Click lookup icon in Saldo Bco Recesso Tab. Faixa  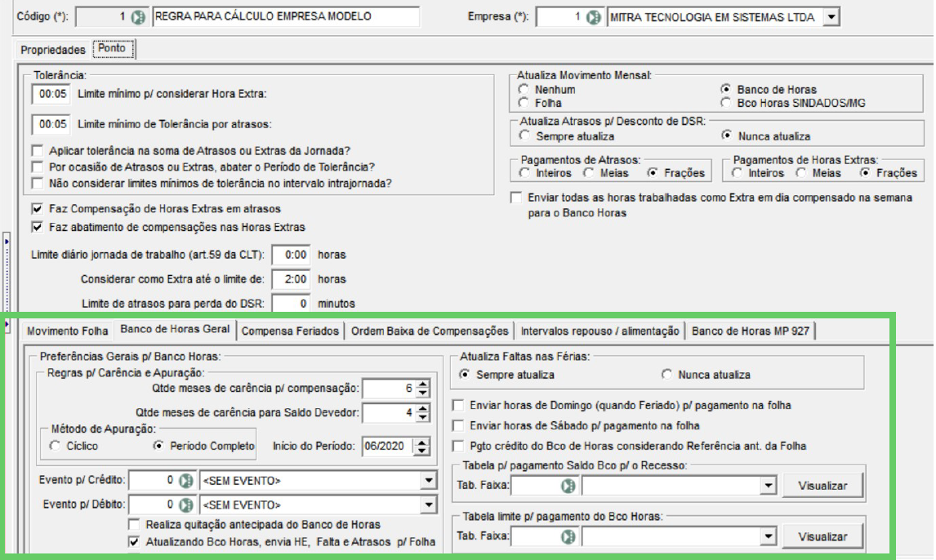(x=568, y=486)
